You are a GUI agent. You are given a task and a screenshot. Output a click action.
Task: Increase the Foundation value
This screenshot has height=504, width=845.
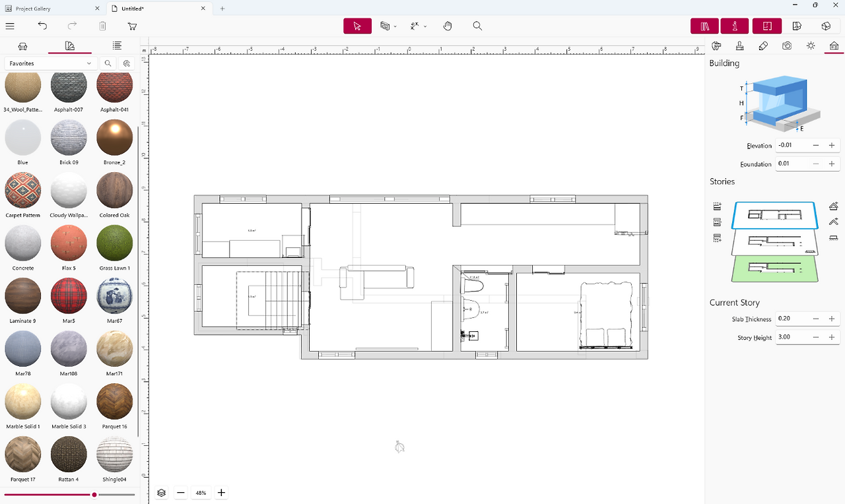point(832,164)
